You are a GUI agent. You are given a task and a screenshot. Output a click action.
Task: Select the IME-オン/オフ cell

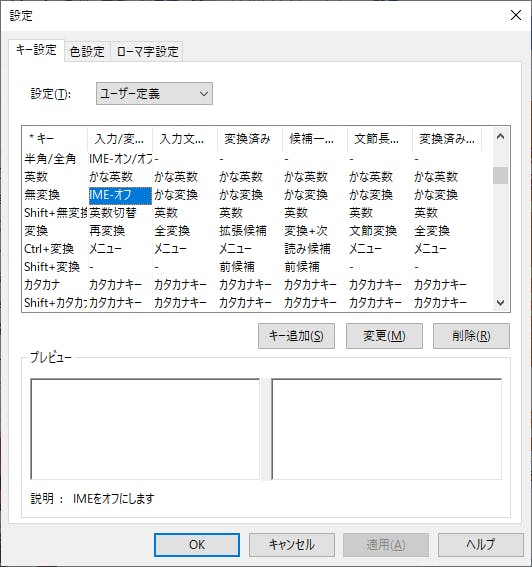(x=120, y=159)
